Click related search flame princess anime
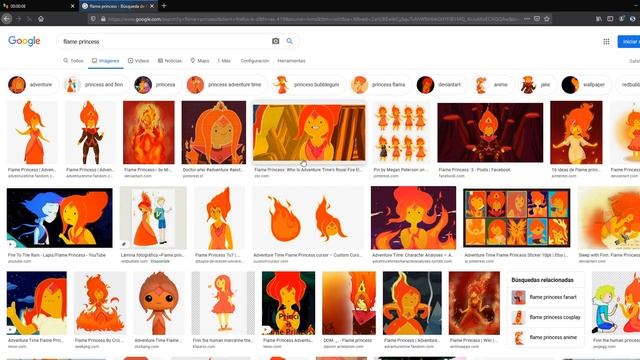The image size is (640, 360). 545,337
